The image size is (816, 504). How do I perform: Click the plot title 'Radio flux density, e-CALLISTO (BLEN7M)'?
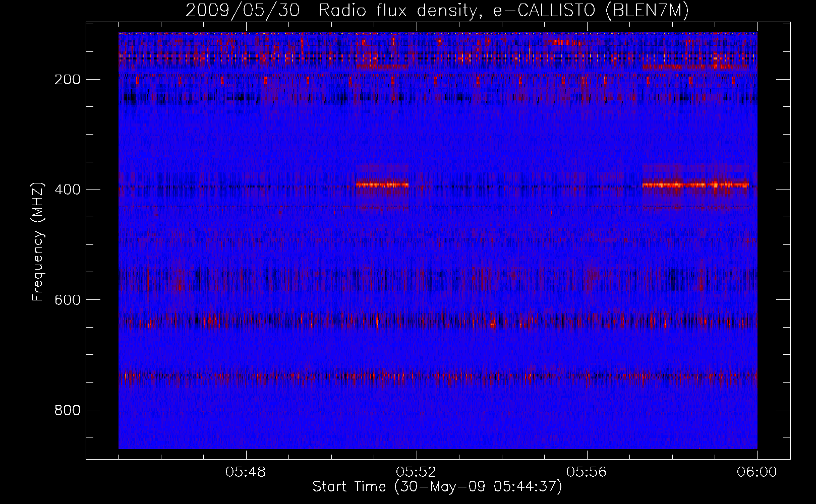503,11
